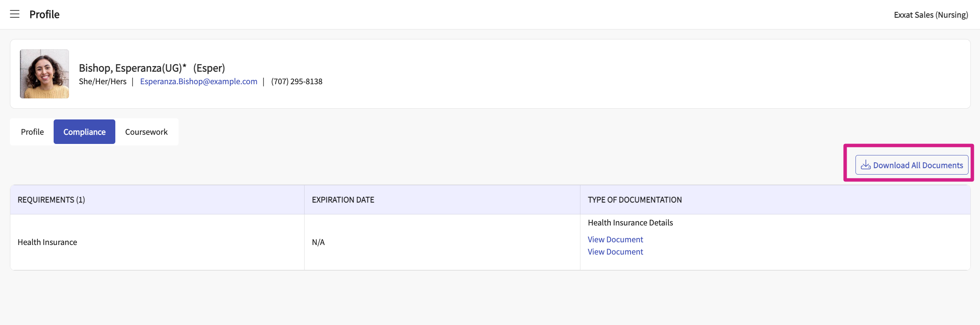Open the hamburger navigation menu
Screen dimensions: 980x325
click(x=15, y=14)
